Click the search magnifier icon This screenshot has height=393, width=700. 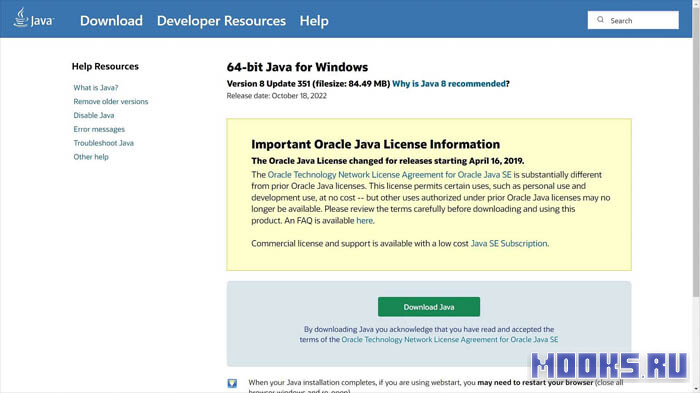[600, 20]
